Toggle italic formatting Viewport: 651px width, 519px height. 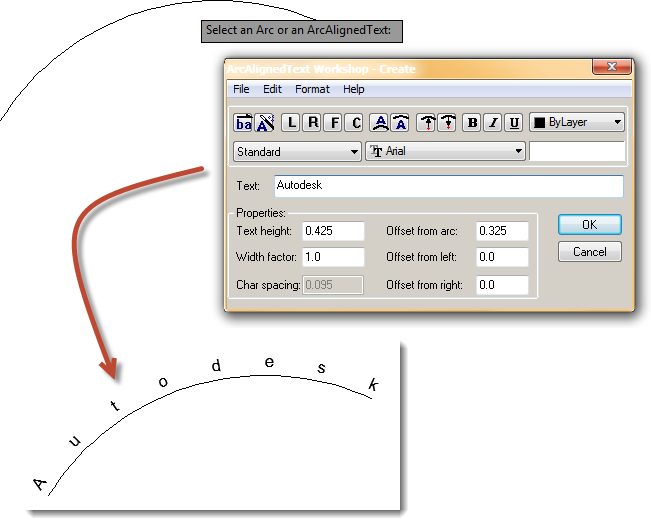pyautogui.click(x=493, y=122)
